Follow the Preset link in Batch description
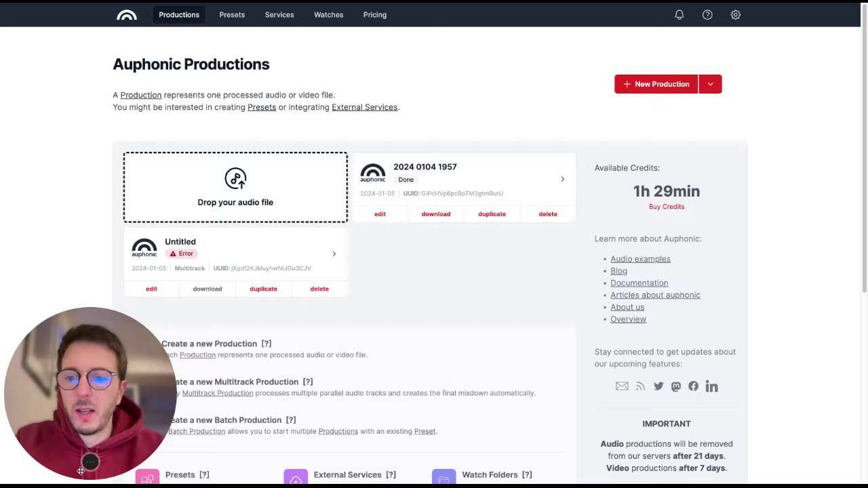The height and width of the screenshot is (488, 868). pos(425,431)
